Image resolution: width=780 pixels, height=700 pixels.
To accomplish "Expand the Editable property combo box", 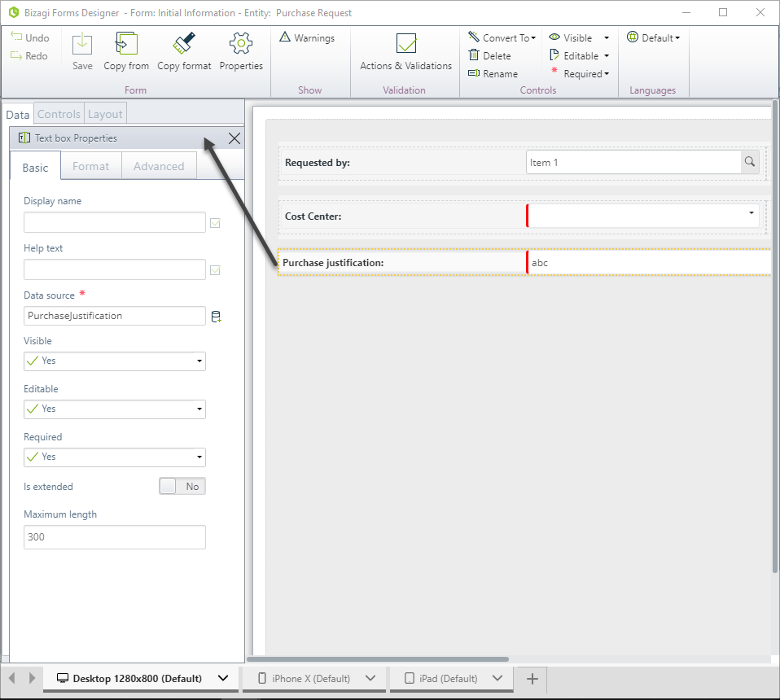I will click(x=115, y=409).
